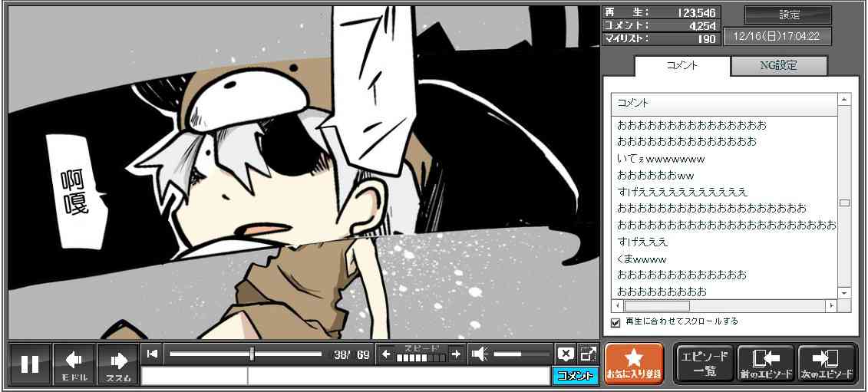The height and width of the screenshot is (392, 868).
Task: Switch to the NG設定 tab
Action: pyautogui.click(x=778, y=66)
